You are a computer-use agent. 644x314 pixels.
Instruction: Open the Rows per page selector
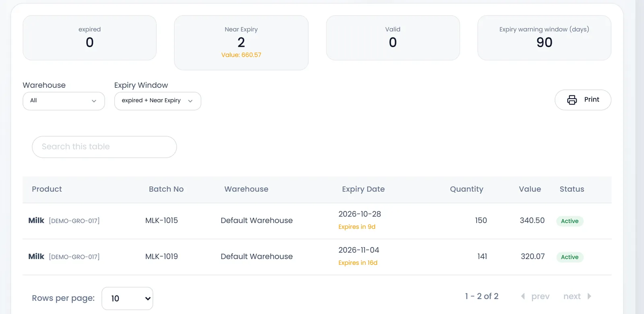(127, 298)
